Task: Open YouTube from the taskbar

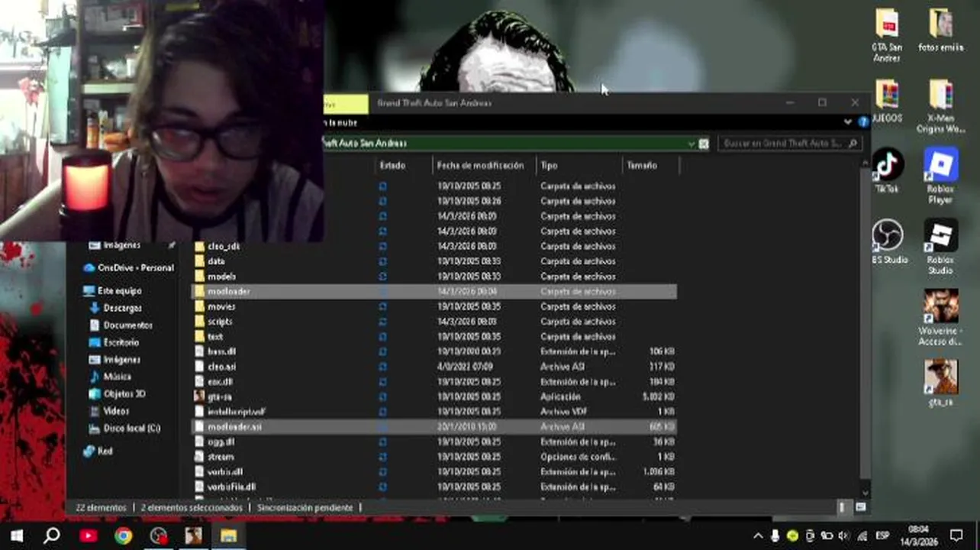Action: click(x=89, y=535)
